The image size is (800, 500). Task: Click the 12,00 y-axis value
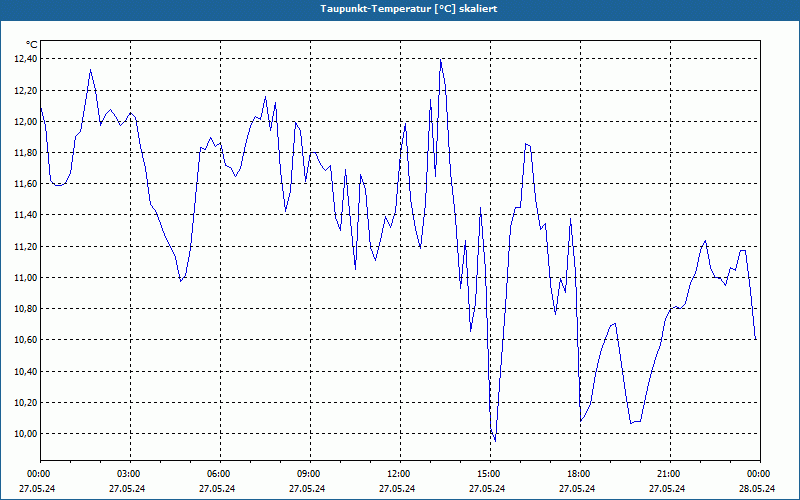[x=26, y=121]
